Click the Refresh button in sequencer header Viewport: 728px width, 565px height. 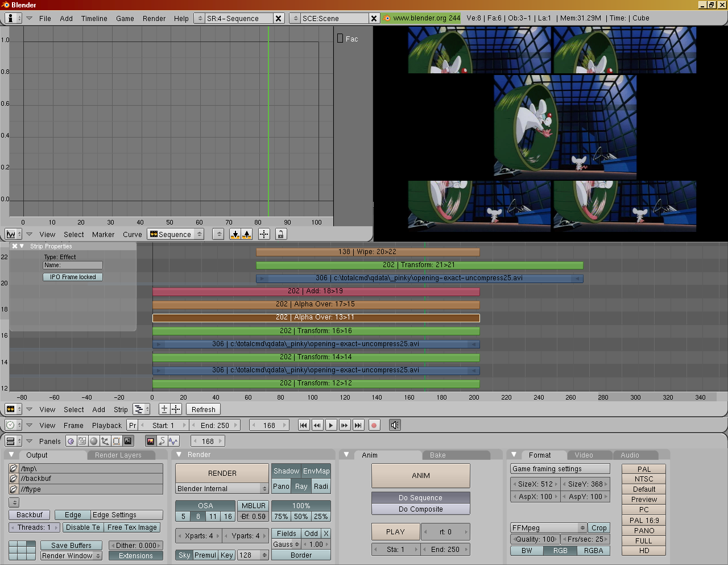pos(203,409)
